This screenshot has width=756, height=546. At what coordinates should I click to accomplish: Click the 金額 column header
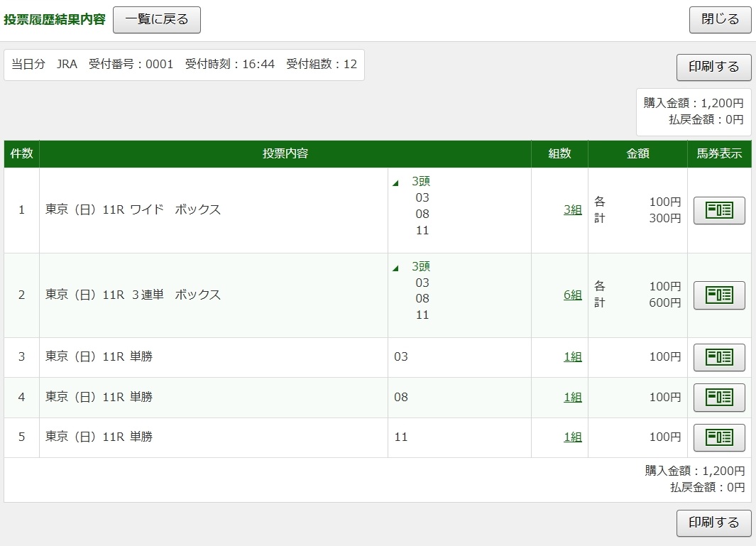[x=638, y=154]
